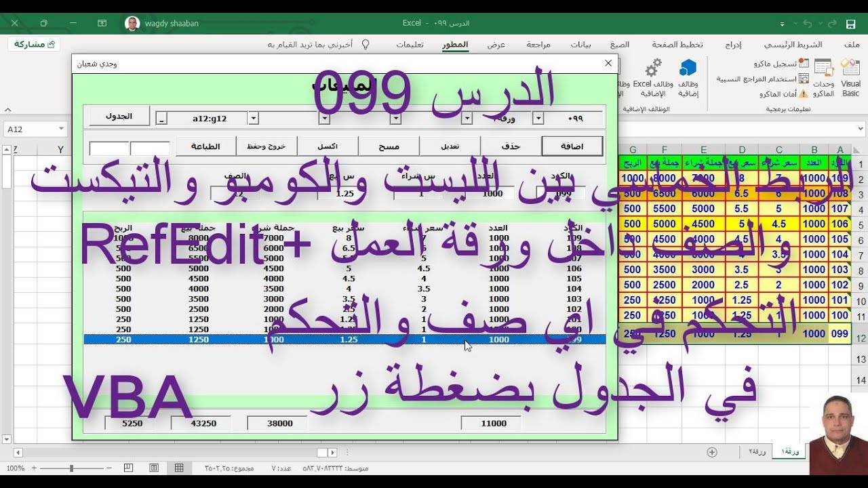This screenshot has width=868, height=488.
Task: Click cell A12 showing 099
Action: (x=840, y=333)
